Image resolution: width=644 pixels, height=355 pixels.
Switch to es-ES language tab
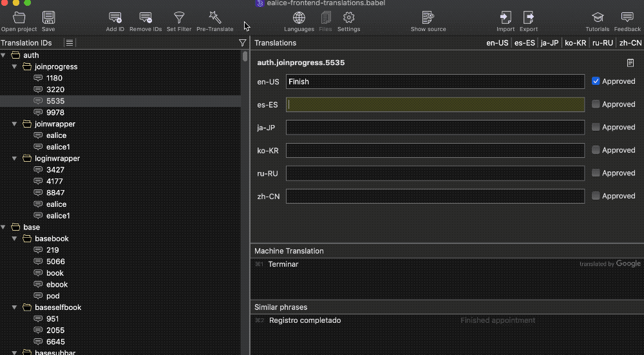(524, 43)
